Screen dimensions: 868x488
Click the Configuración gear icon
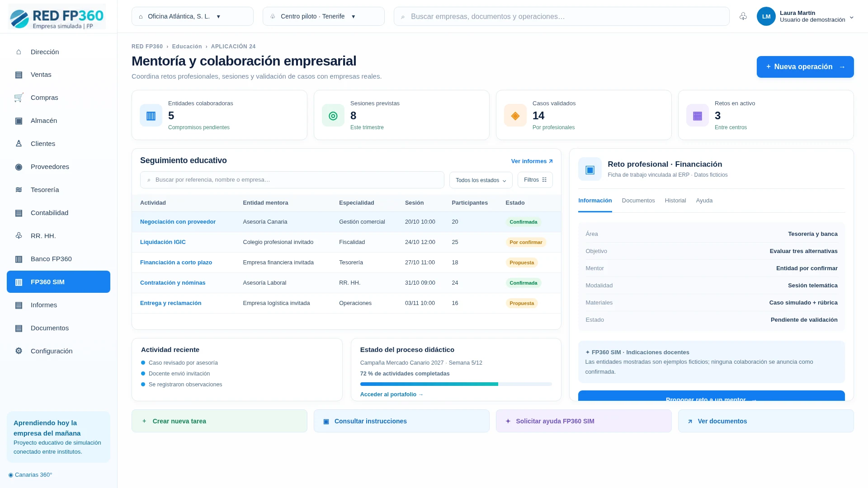click(19, 351)
